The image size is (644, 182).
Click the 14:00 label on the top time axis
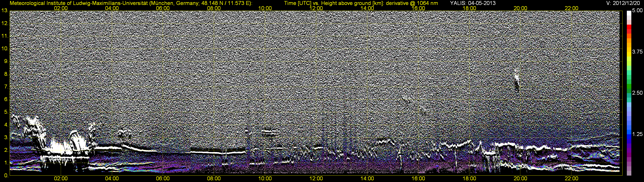tap(367, 8)
